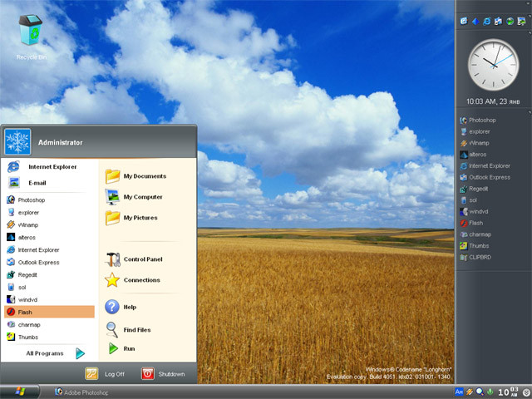Click the AH language indicator in the tray

point(459,392)
